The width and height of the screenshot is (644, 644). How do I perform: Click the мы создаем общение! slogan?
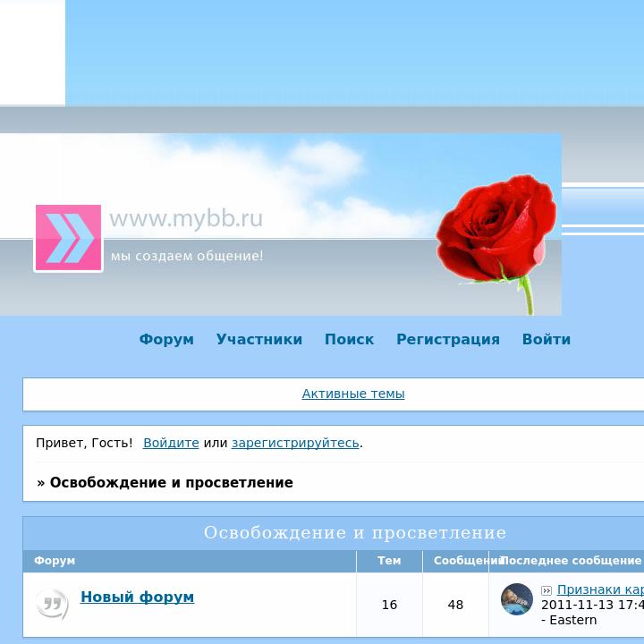pyautogui.click(x=187, y=256)
